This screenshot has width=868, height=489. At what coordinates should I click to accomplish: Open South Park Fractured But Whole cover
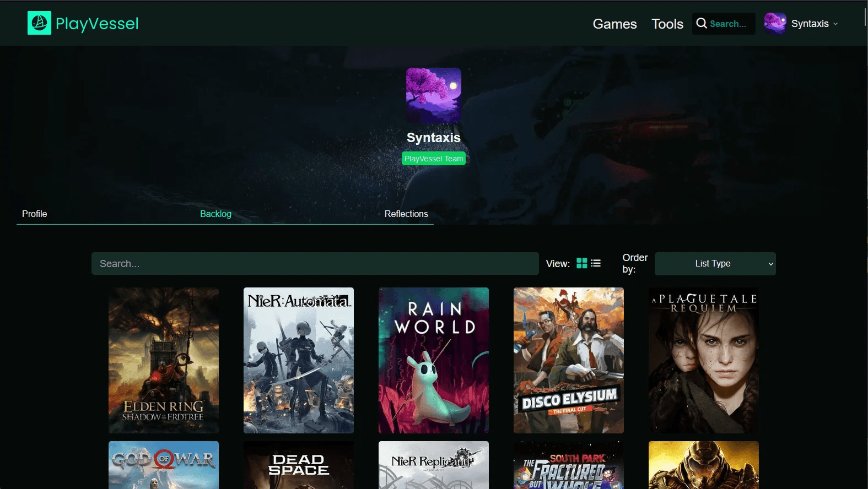[x=569, y=465]
